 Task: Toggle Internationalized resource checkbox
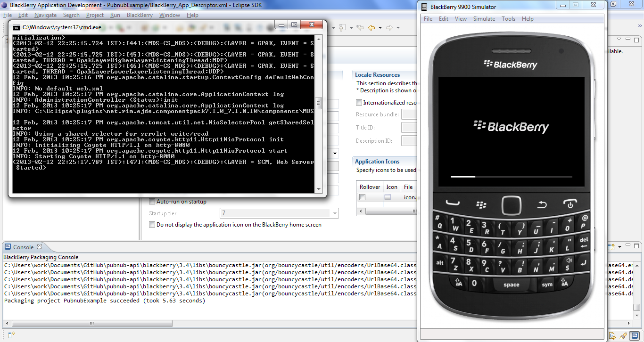359,102
